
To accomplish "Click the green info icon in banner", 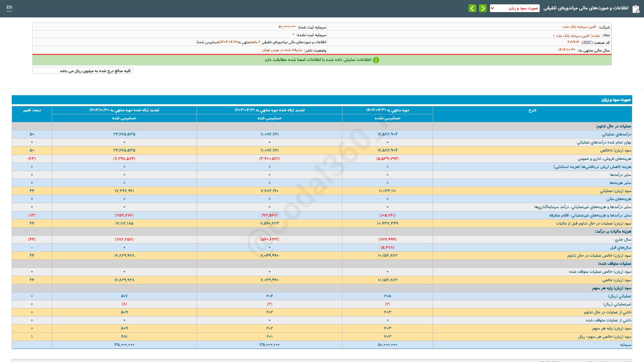I will tap(376, 60).
